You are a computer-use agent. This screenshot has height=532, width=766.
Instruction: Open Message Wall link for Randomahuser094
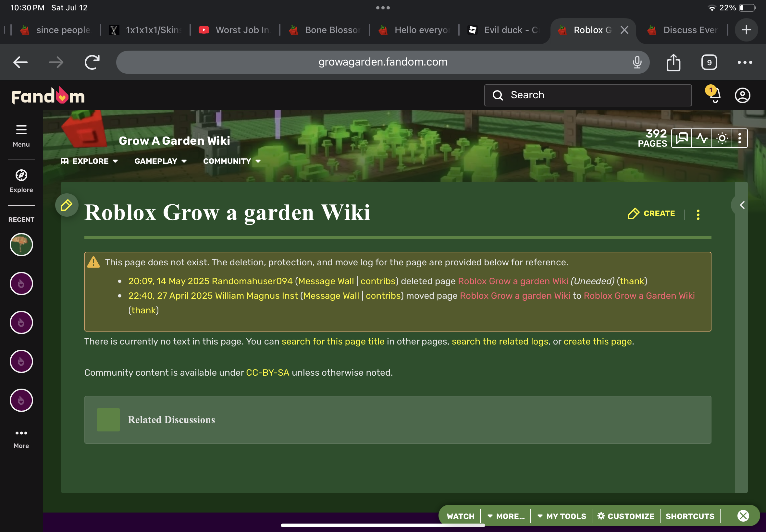pos(326,281)
